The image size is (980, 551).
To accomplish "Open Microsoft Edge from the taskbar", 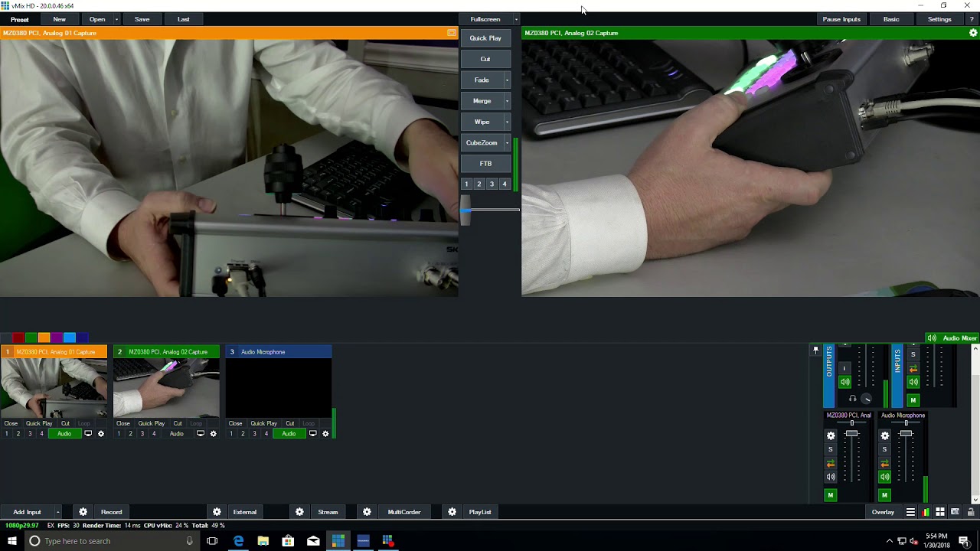I will click(x=238, y=541).
